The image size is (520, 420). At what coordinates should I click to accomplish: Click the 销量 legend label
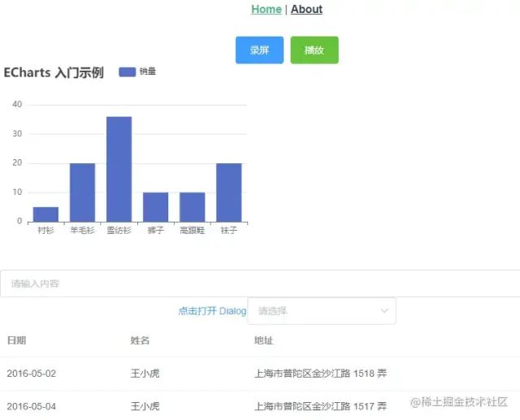point(148,71)
